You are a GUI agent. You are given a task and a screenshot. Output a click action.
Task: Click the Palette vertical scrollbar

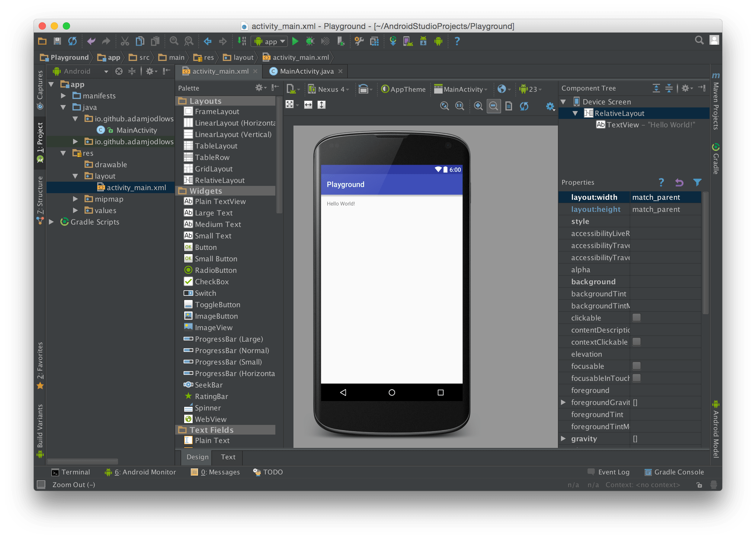(279, 155)
